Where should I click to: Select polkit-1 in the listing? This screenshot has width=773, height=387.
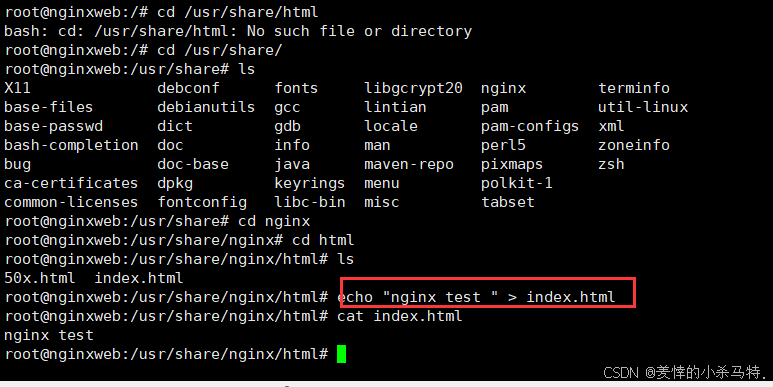tap(517, 183)
